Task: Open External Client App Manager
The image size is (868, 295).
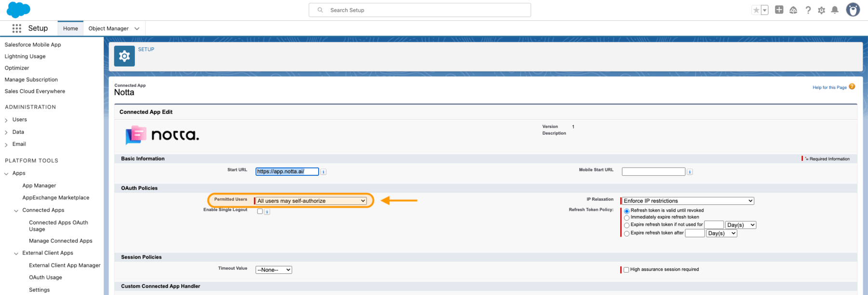Action: [65, 265]
